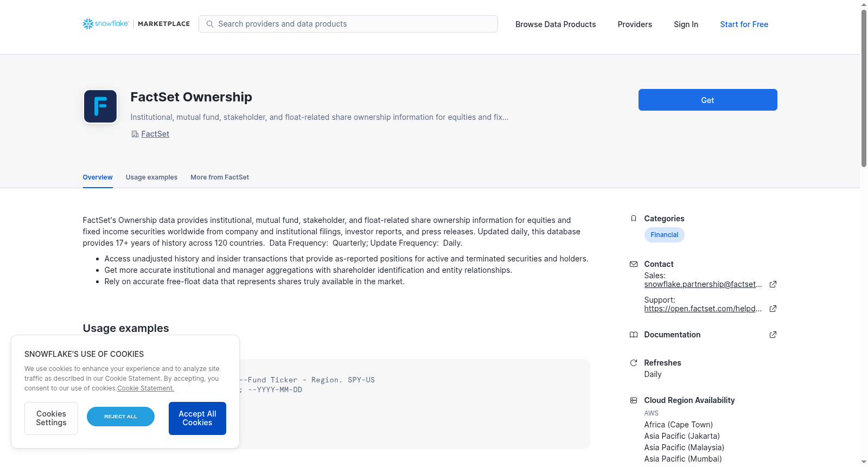The width and height of the screenshot is (868, 467).
Task: Switch to the Usage examples tab
Action: [x=151, y=177]
